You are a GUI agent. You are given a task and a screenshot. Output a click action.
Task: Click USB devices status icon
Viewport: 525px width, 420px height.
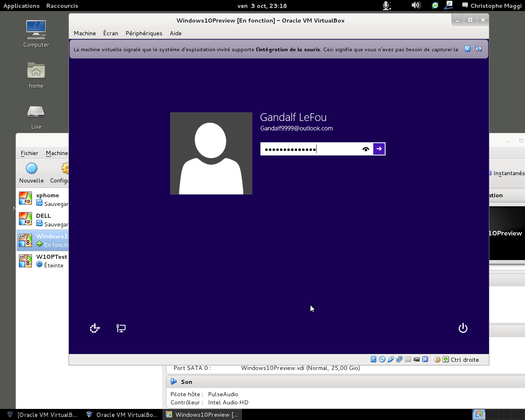(391, 359)
